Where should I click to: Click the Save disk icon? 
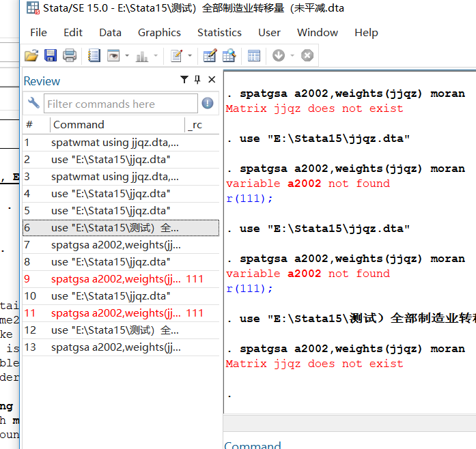click(x=51, y=56)
